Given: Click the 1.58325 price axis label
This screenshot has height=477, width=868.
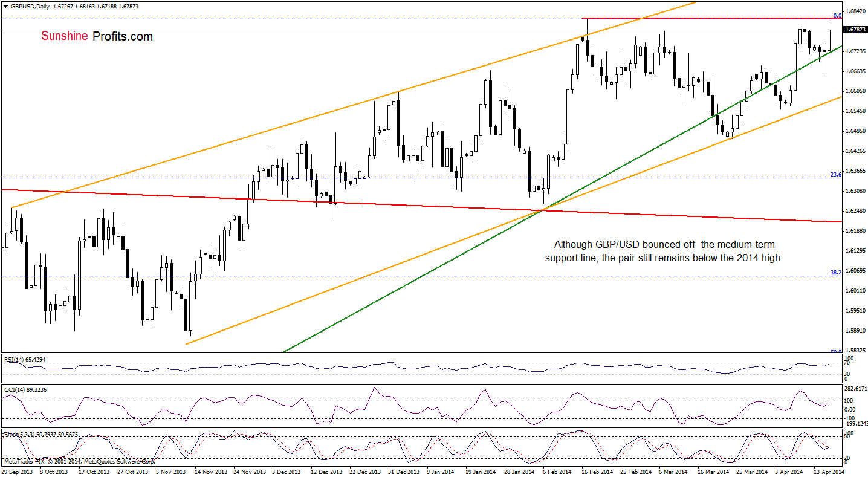Looking at the screenshot, I should pyautogui.click(x=855, y=351).
